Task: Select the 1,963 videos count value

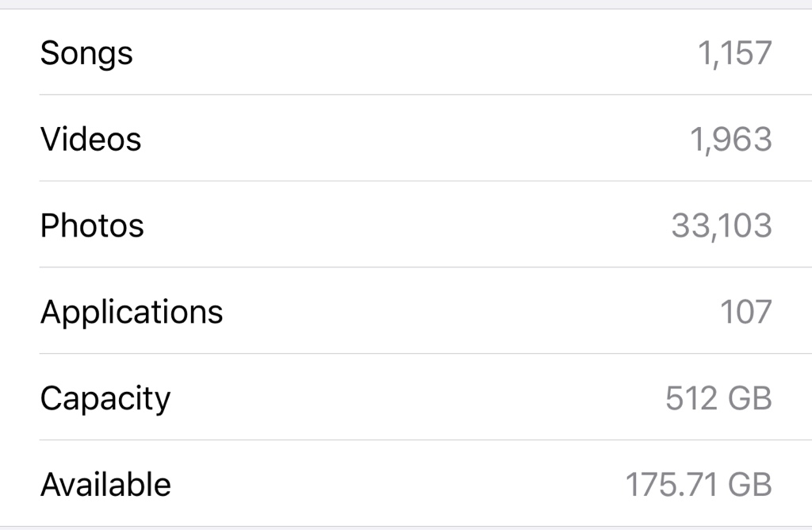Action: (x=730, y=140)
